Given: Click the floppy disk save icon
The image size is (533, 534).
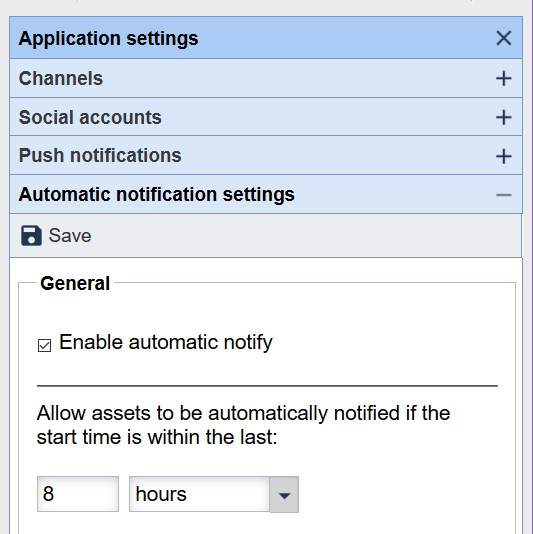Looking at the screenshot, I should pos(31,235).
